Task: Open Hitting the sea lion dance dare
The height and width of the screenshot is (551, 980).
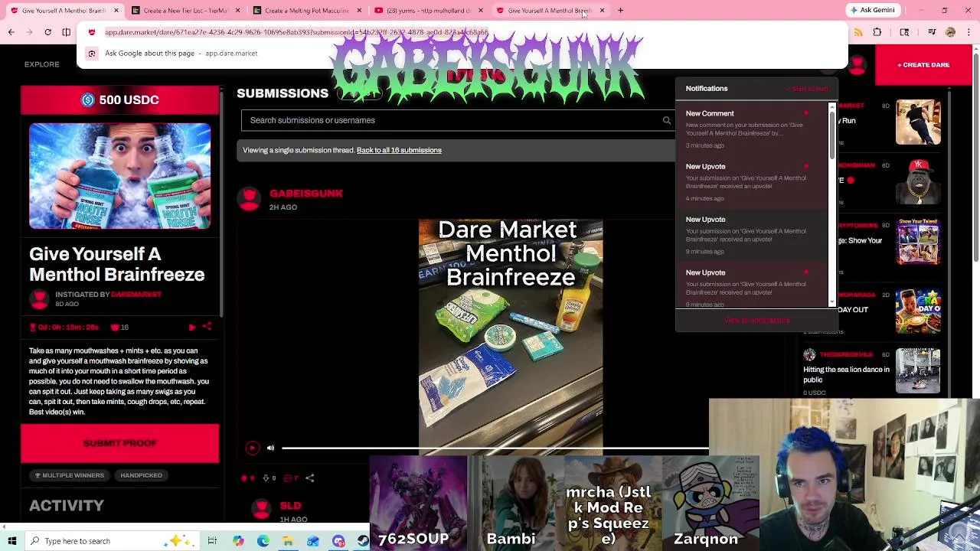Action: click(x=846, y=374)
